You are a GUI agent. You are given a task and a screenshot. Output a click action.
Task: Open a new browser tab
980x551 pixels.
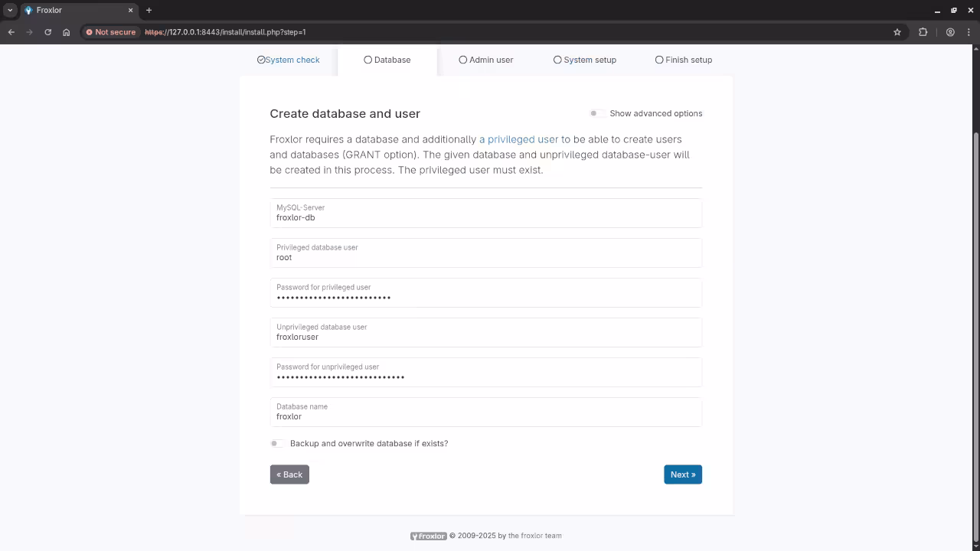coord(149,10)
